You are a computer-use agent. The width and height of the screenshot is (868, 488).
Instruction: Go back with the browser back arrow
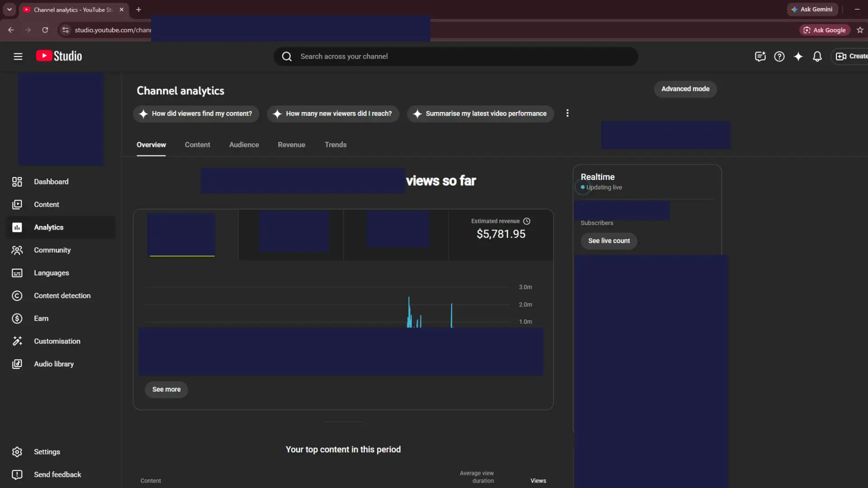pos(11,30)
